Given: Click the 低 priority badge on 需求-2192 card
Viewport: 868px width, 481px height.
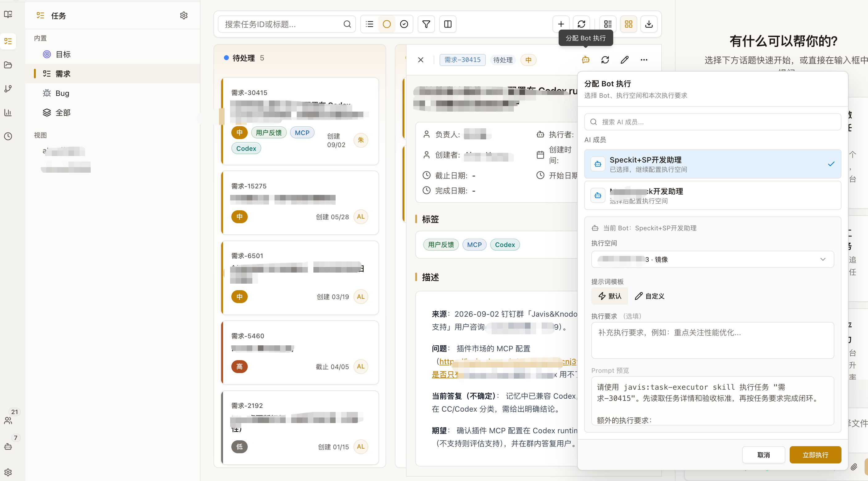Looking at the screenshot, I should [239, 447].
